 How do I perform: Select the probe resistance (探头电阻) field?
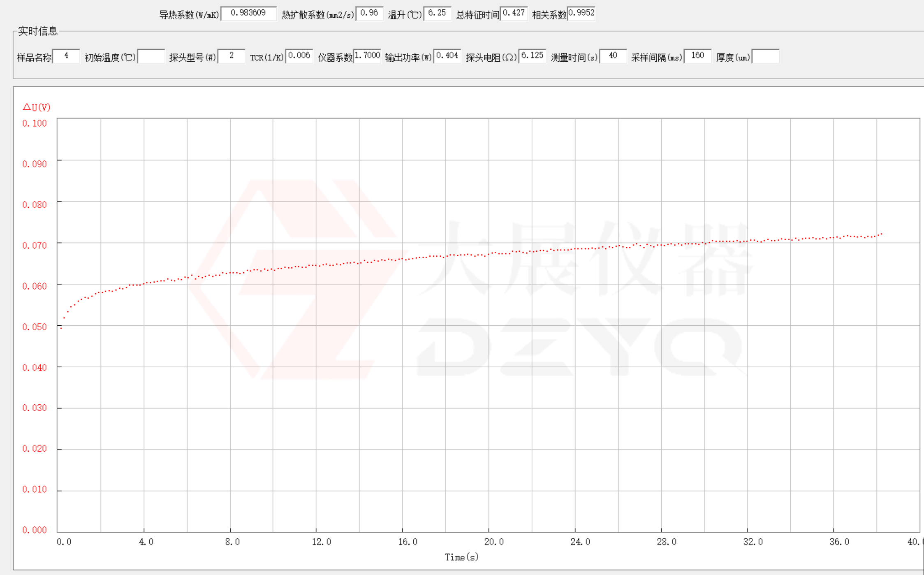click(x=532, y=56)
